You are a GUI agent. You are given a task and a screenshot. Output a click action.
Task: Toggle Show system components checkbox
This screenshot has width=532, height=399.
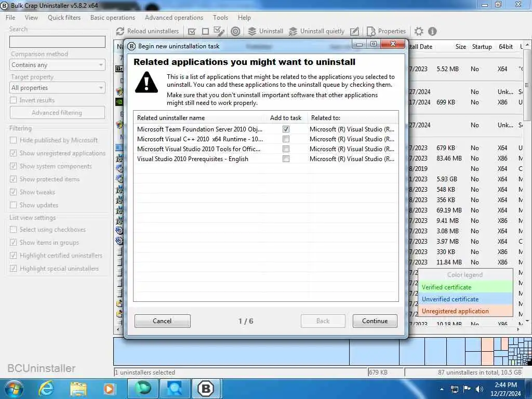coord(14,166)
